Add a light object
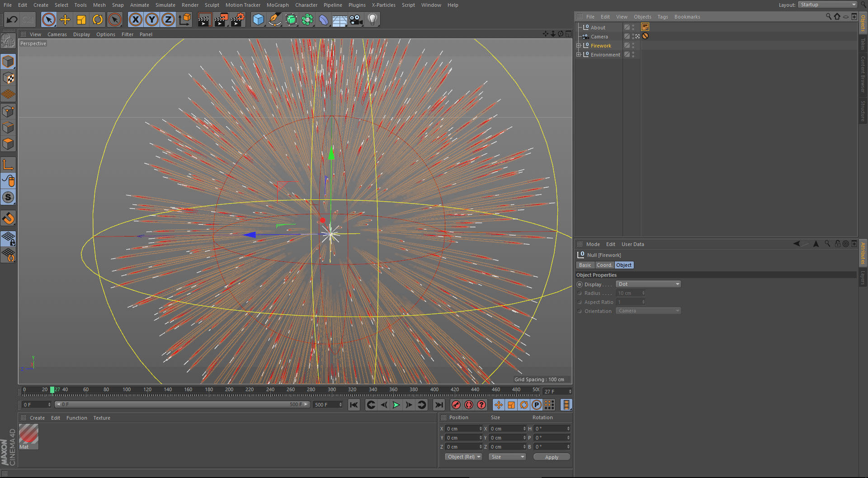This screenshot has width=868, height=478. [373, 19]
